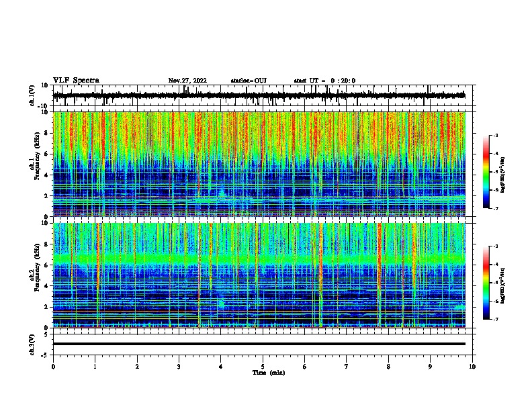Screen dimensions: 532x411
Task: Click the "station=OUI" header label
Action: click(x=249, y=81)
